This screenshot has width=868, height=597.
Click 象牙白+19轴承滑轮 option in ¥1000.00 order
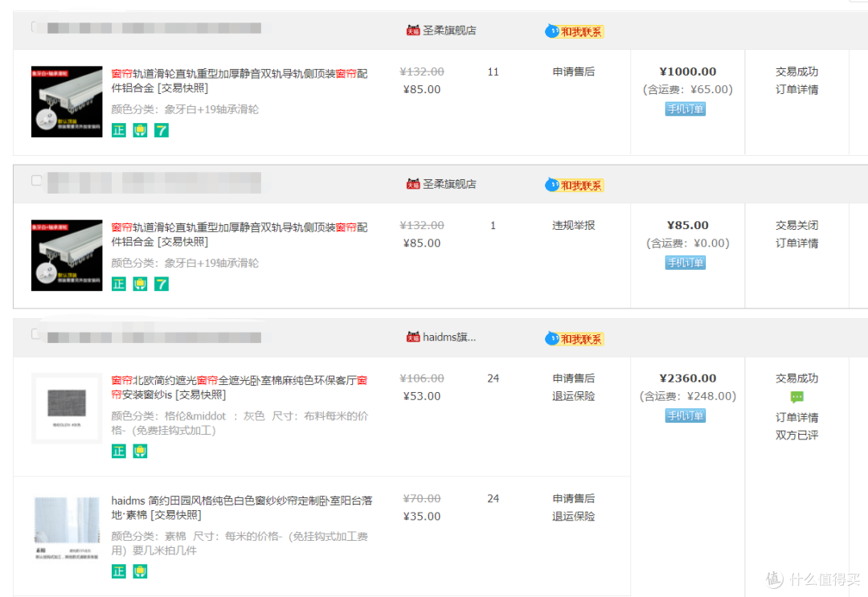pos(211,109)
